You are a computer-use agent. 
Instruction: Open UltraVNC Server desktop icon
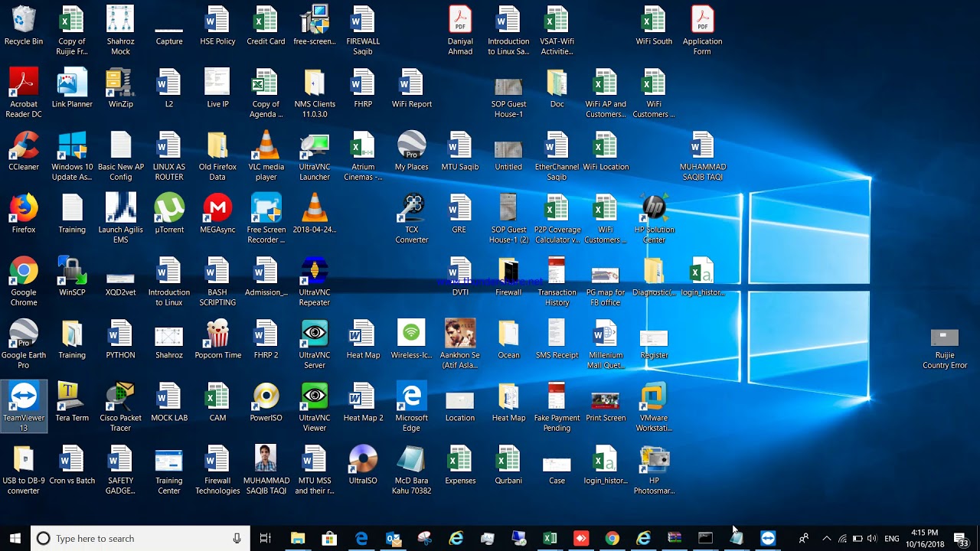(315, 344)
